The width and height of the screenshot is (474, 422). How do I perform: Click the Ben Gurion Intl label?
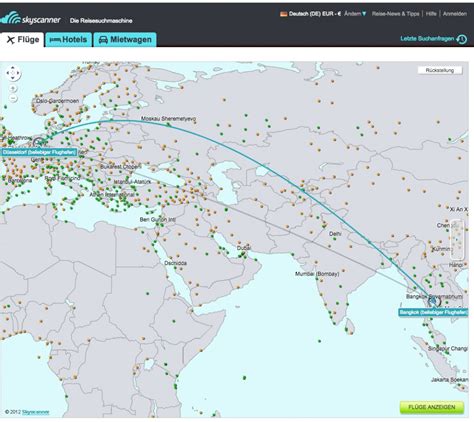[x=157, y=220]
